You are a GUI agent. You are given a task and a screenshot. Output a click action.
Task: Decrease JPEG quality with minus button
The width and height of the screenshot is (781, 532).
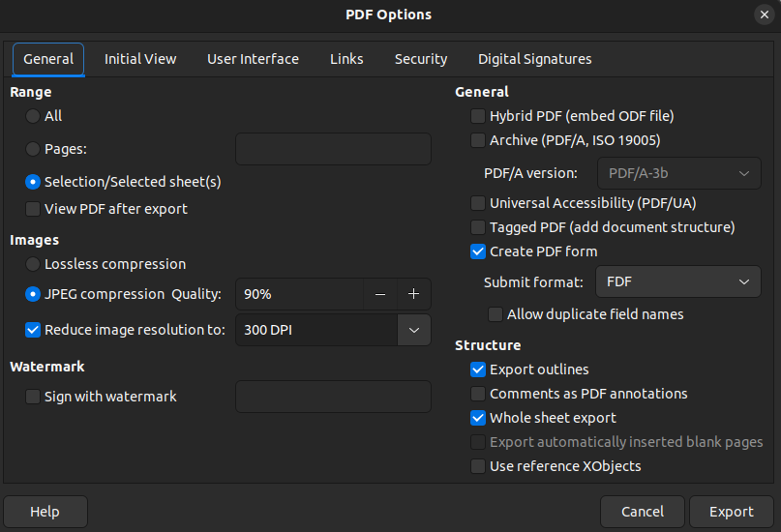[380, 294]
